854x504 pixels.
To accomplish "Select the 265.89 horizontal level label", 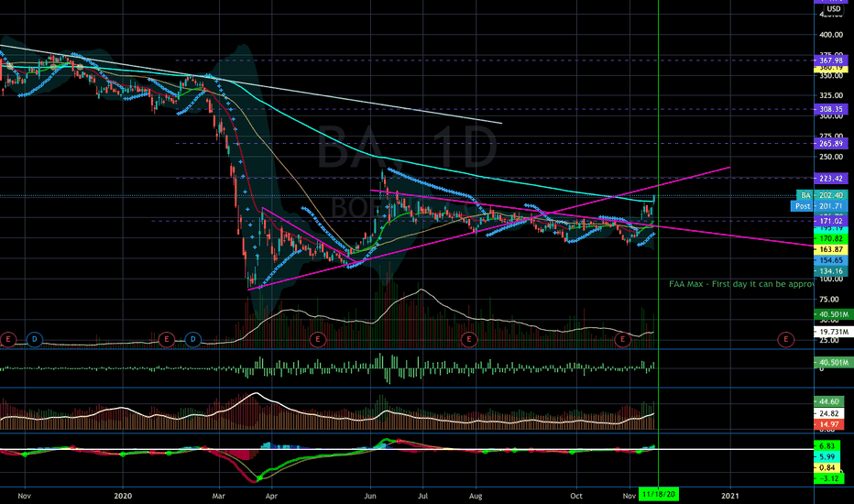I will (x=830, y=144).
